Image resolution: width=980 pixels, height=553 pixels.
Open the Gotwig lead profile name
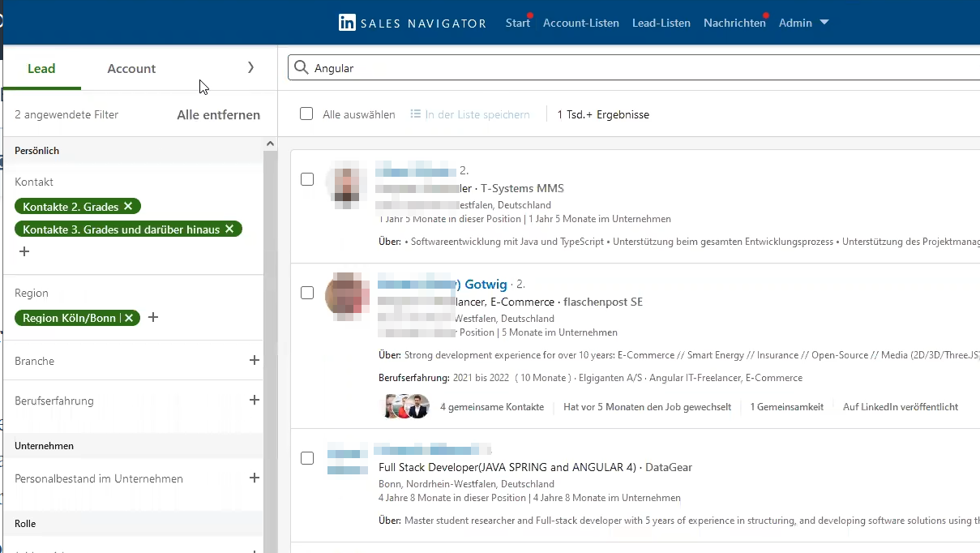pyautogui.click(x=442, y=285)
